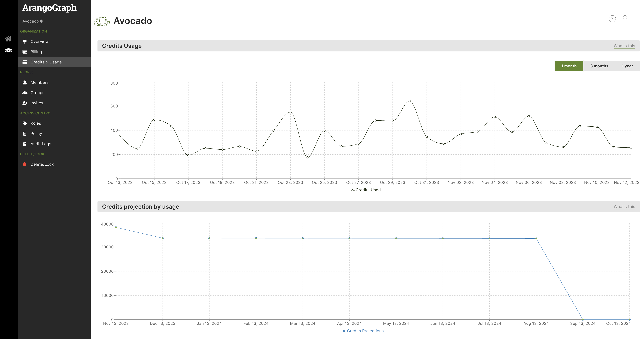This screenshot has width=644, height=339.
Task: Click the DELETE/LOCK section label
Action: (x=32, y=154)
